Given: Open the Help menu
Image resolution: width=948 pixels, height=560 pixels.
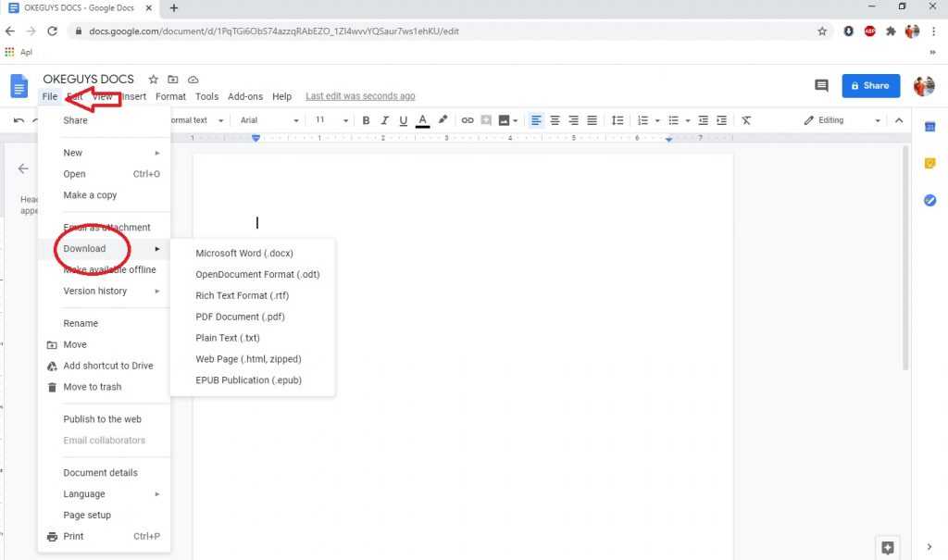Looking at the screenshot, I should (281, 97).
